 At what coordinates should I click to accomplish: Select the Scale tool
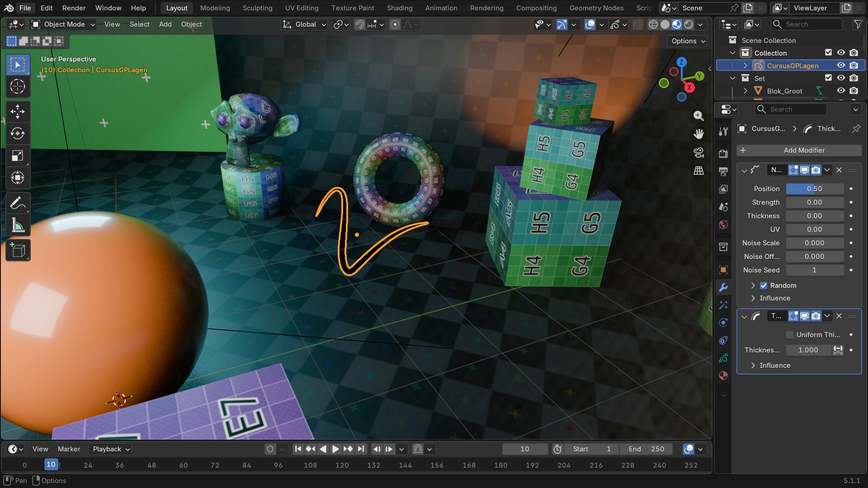[x=18, y=156]
